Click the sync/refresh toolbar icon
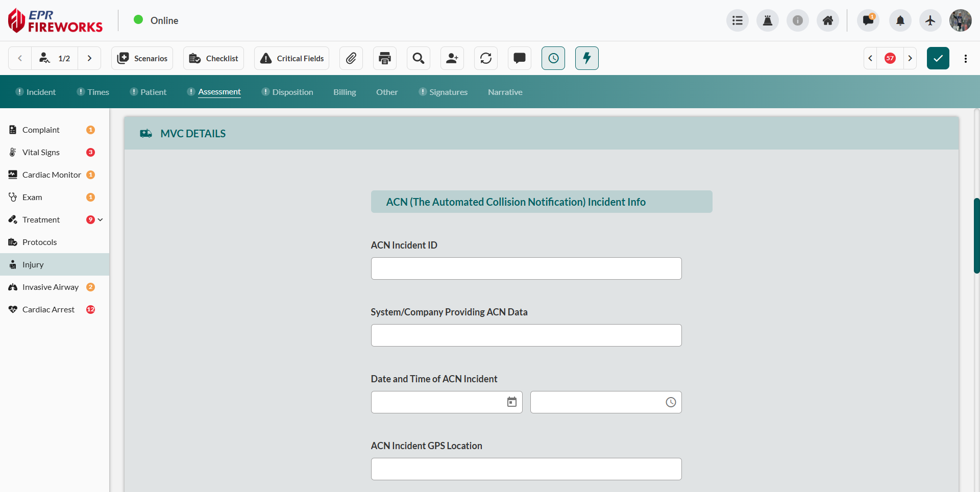The width and height of the screenshot is (980, 492). 485,58
